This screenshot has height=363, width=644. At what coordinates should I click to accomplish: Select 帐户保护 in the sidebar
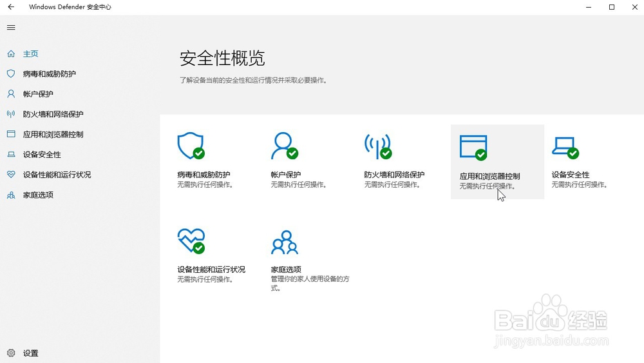click(x=38, y=94)
